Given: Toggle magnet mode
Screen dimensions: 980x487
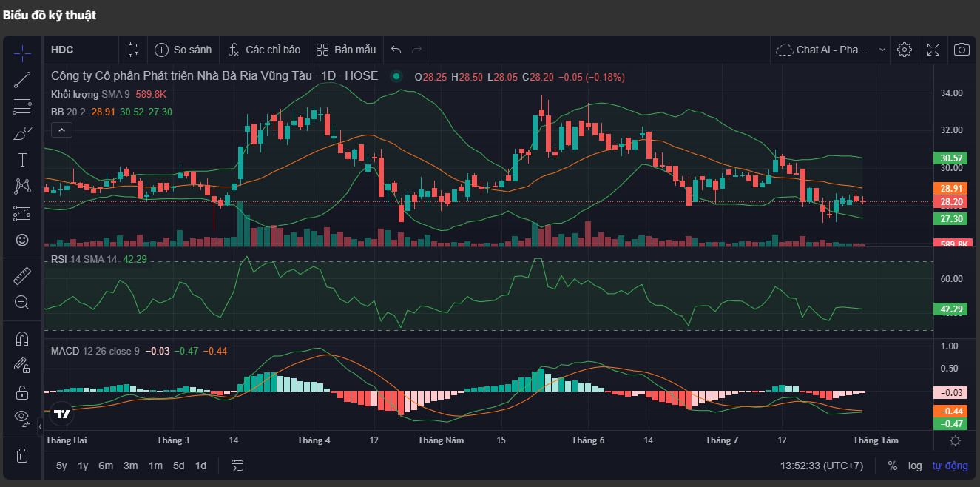Looking at the screenshot, I should [22, 339].
